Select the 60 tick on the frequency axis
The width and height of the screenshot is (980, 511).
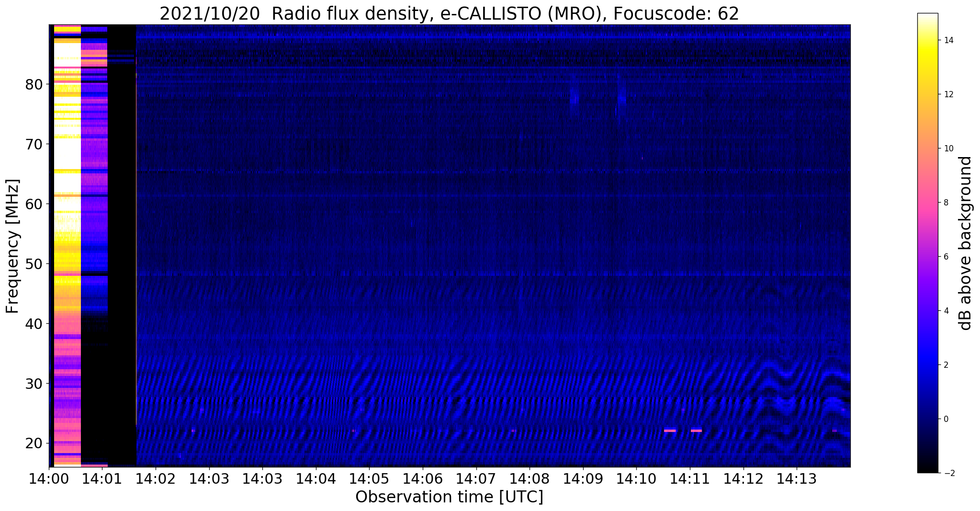coord(34,204)
